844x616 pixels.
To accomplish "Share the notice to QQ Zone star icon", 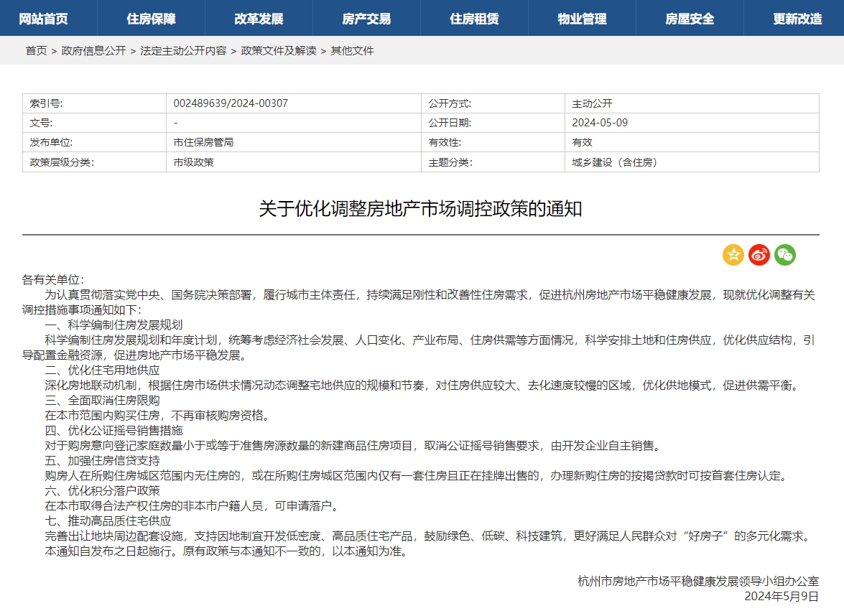I will [x=733, y=255].
